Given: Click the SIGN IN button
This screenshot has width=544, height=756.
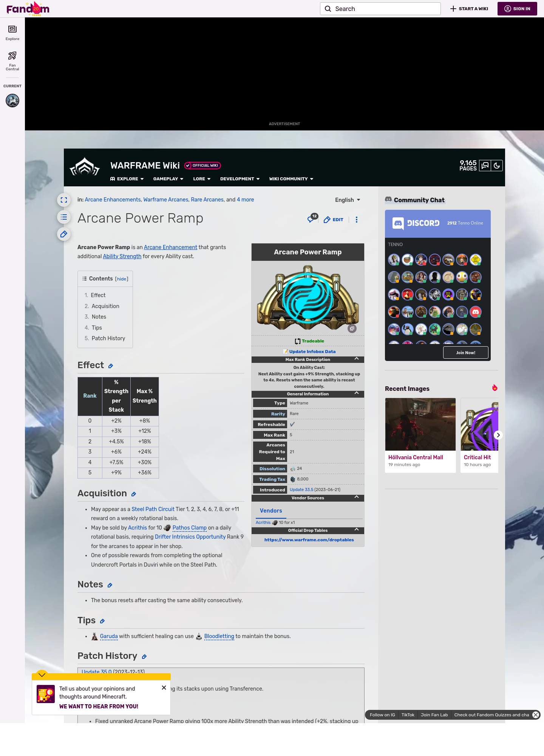Looking at the screenshot, I should click(517, 9).
